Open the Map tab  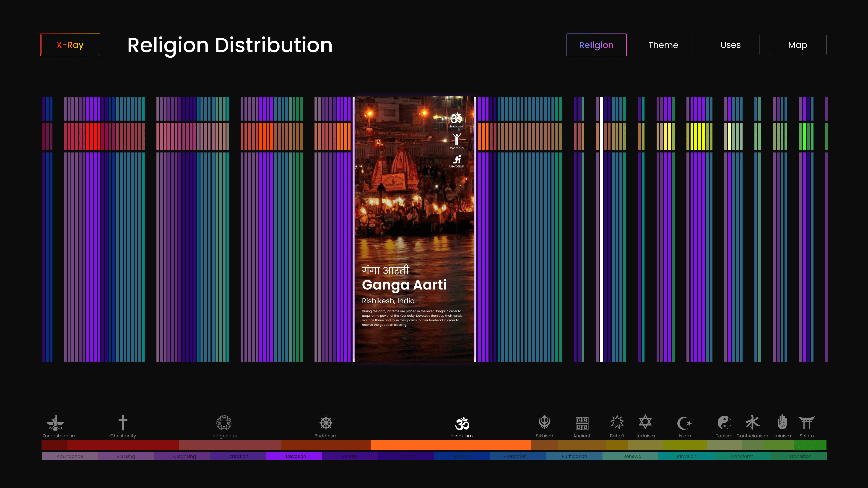797,45
